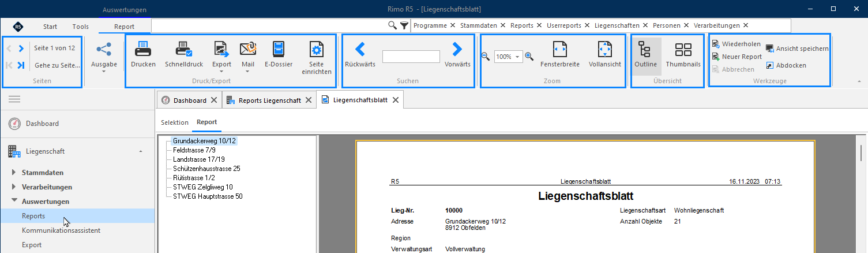Select Schützenhausstrasse 25 in outline
Image resolution: width=868 pixels, height=253 pixels.
pyautogui.click(x=206, y=168)
